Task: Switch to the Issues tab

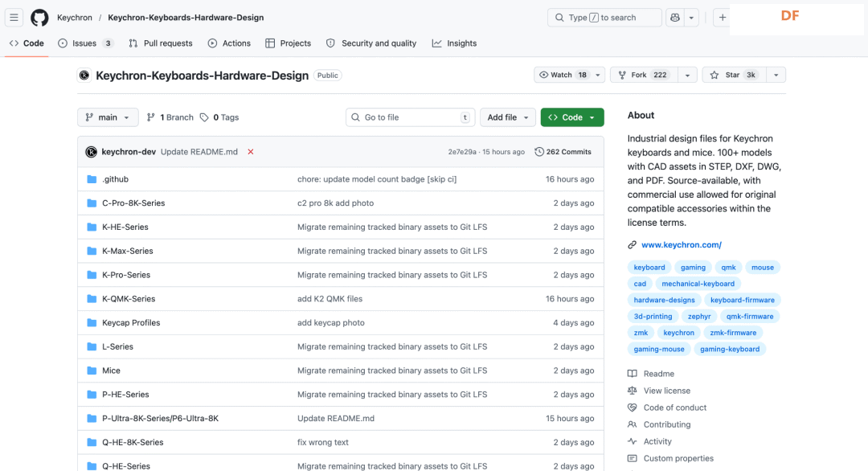Action: point(85,43)
